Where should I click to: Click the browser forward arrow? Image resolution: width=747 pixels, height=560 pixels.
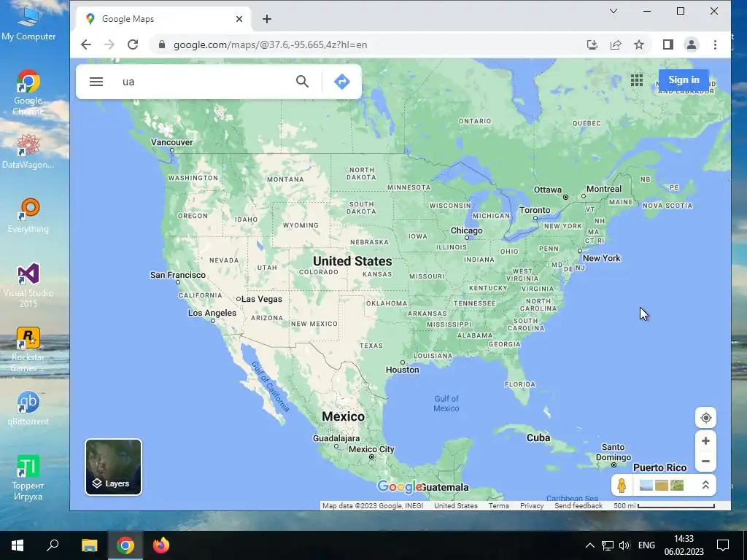109,44
